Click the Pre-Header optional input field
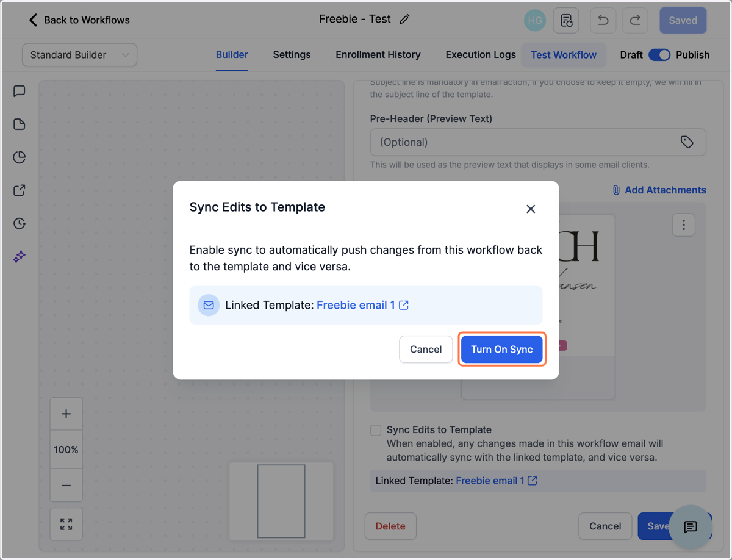Viewport: 732px width, 560px height. (538, 142)
